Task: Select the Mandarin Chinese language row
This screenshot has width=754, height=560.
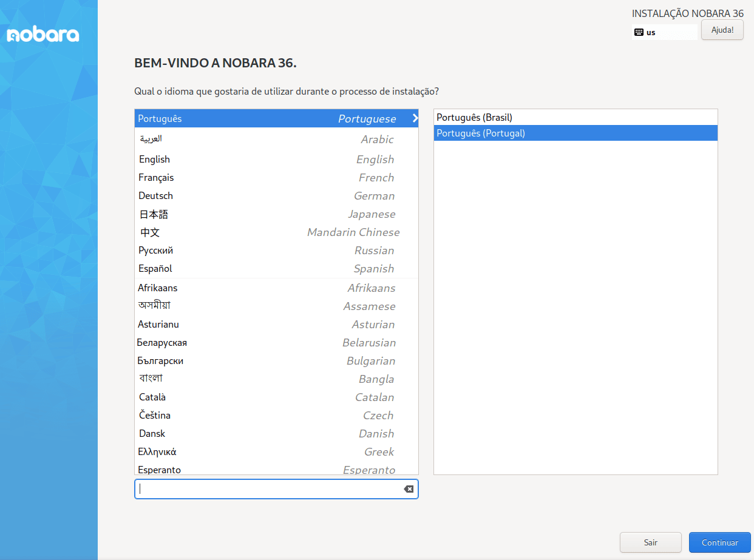Action: click(276, 232)
